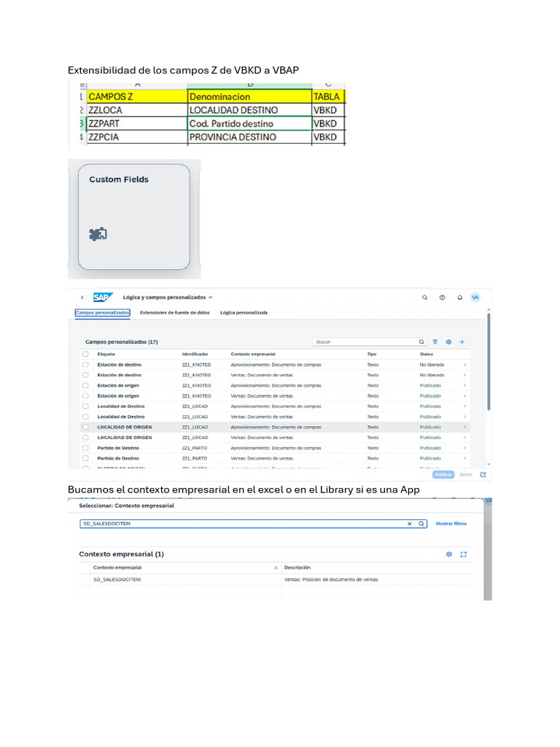Switch to Extensiones de fuente de datos tab

(175, 312)
